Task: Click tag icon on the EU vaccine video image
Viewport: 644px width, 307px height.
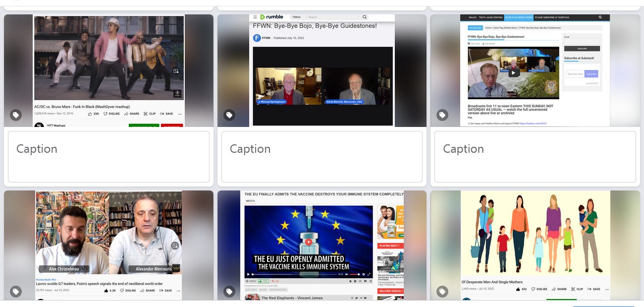Action: [x=229, y=292]
